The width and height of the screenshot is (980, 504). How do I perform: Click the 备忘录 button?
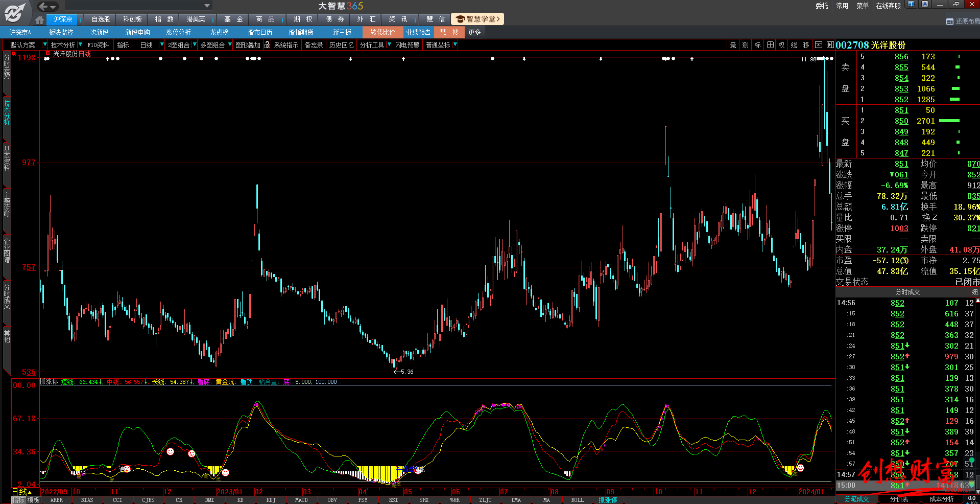(314, 45)
